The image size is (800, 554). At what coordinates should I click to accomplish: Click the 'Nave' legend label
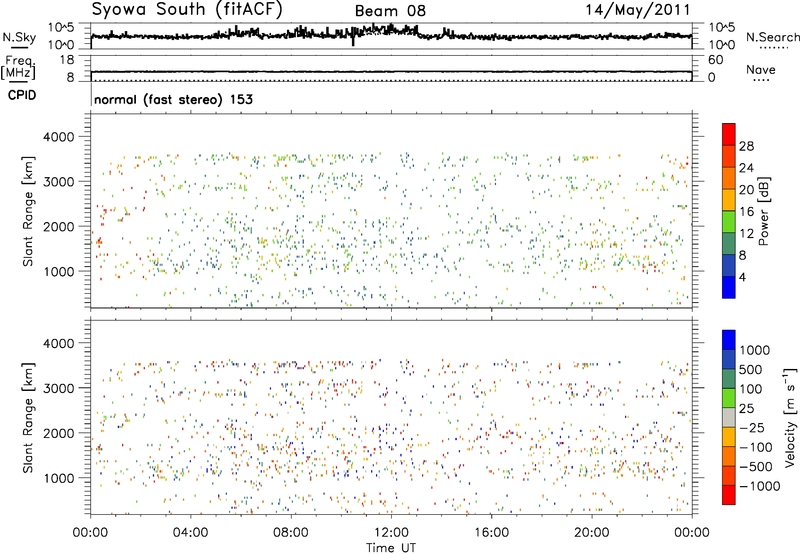[x=761, y=69]
